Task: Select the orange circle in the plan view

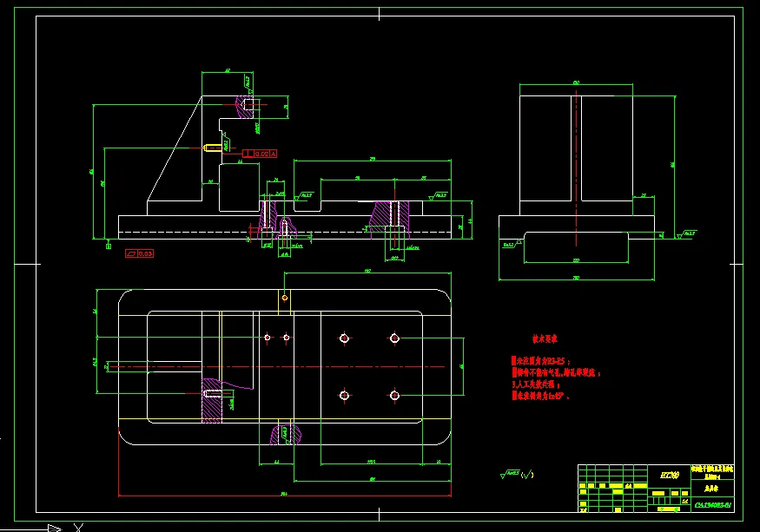Action: [x=285, y=298]
